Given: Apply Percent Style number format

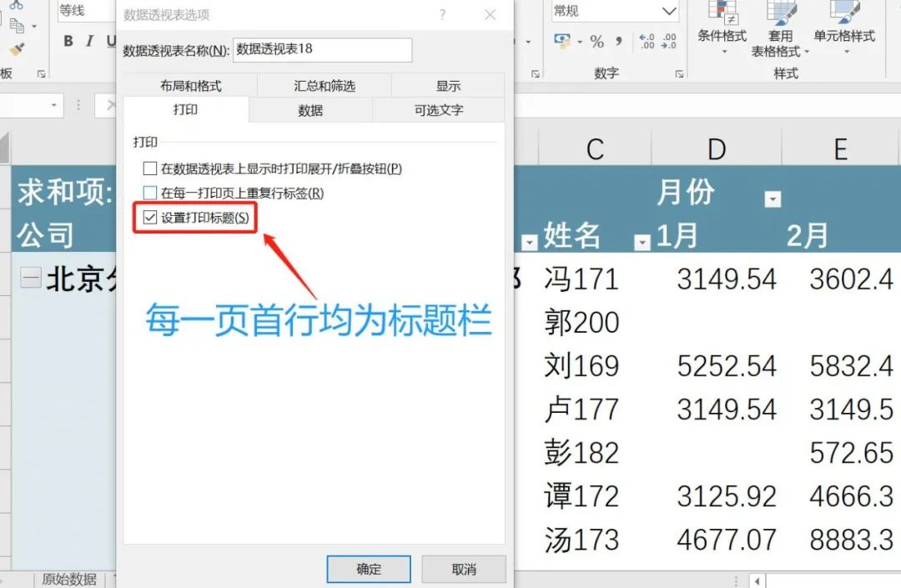Looking at the screenshot, I should coord(597,42).
